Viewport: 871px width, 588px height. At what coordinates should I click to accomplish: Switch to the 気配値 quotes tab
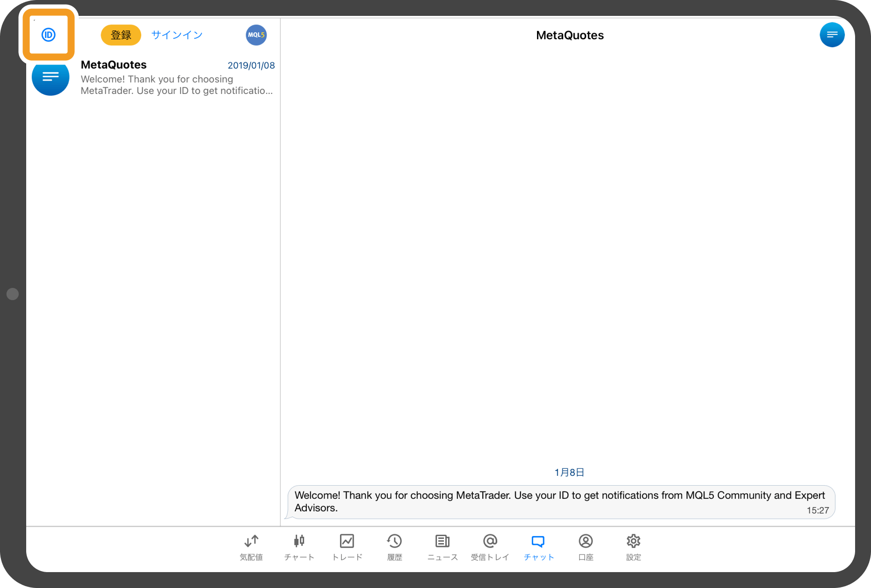tap(251, 547)
